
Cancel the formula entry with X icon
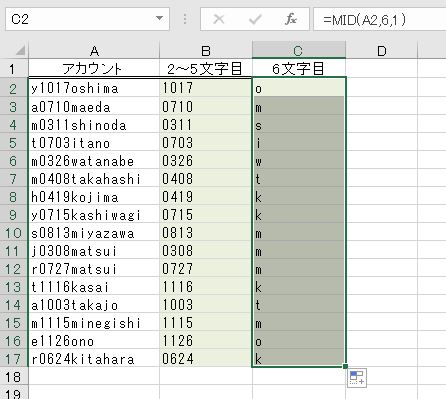click(219, 19)
